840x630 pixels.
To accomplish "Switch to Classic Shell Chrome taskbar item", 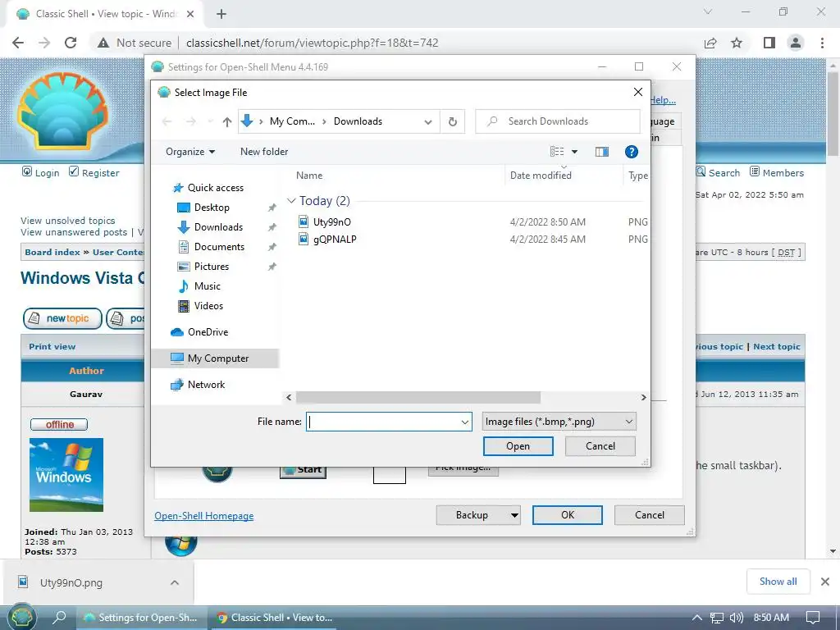I will point(274,618).
